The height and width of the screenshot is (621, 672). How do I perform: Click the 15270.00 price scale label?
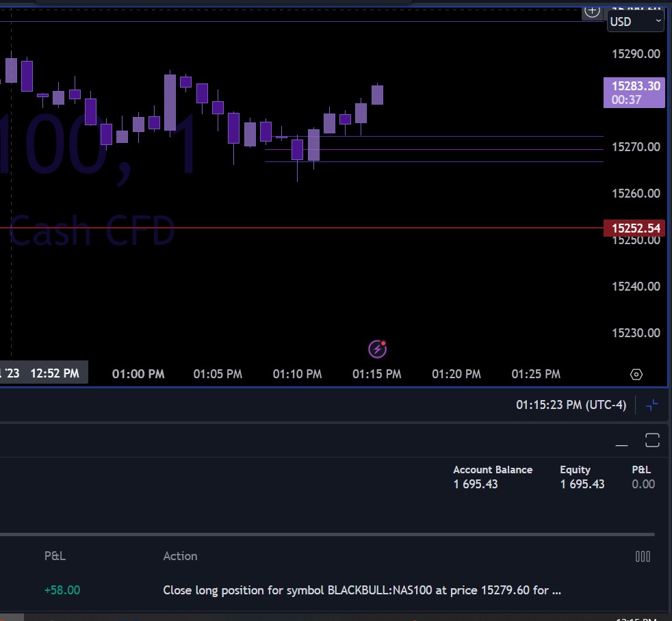click(x=636, y=147)
